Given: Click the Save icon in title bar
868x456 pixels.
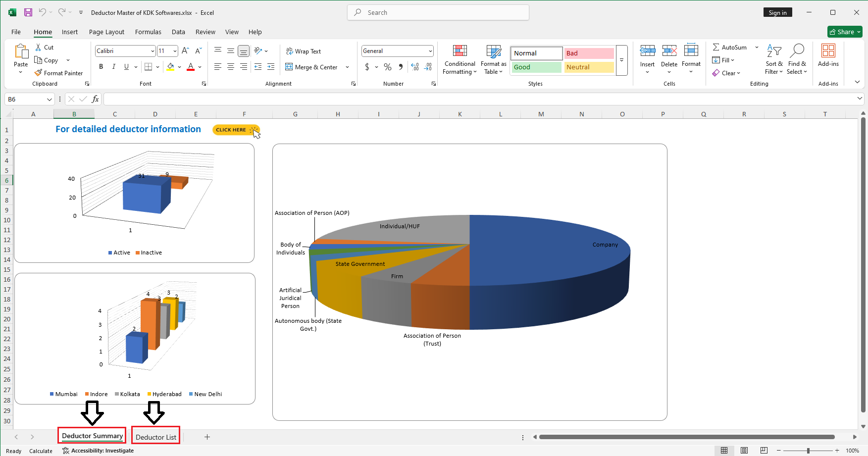Looking at the screenshot, I should tap(28, 12).
